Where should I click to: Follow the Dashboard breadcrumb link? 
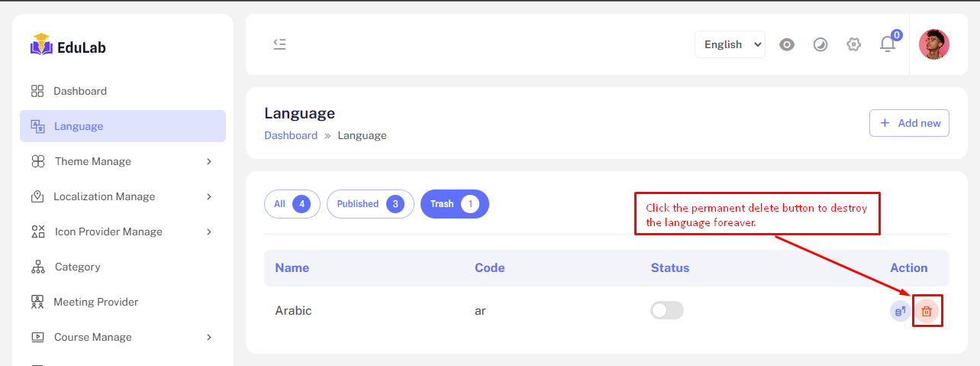click(291, 135)
